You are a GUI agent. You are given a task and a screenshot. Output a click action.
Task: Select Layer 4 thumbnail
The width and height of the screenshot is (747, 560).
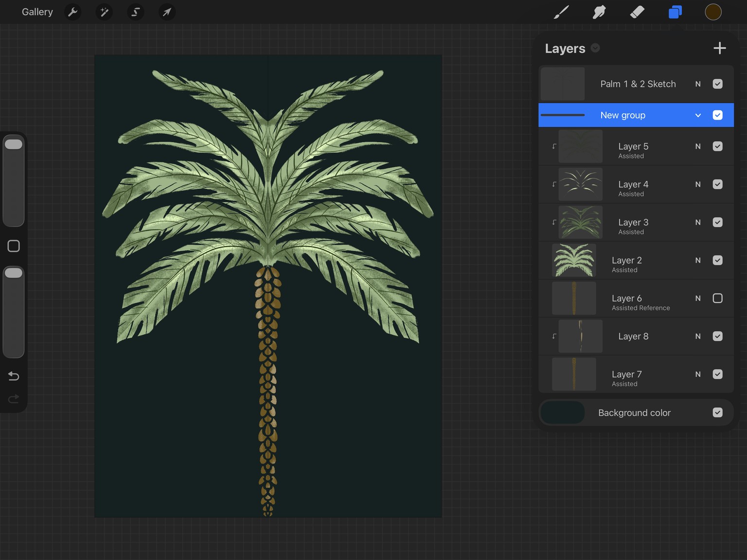pos(581,184)
